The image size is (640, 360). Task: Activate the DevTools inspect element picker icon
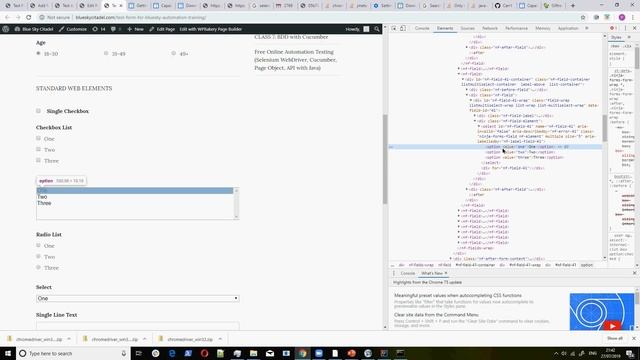click(394, 28)
